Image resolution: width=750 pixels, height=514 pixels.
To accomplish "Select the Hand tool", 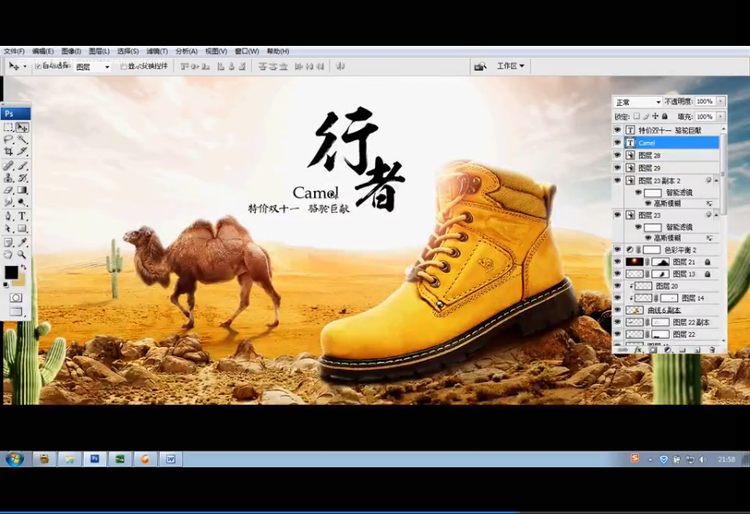I will [x=9, y=254].
